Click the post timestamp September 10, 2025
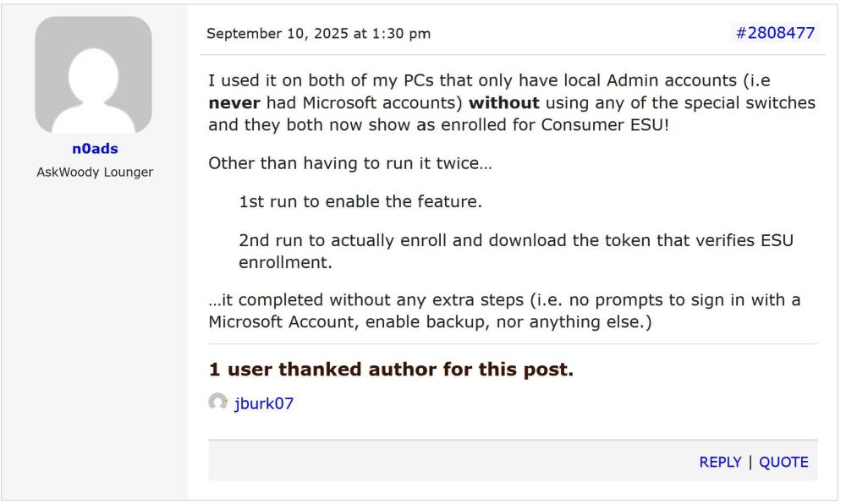This screenshot has height=504, width=846. coord(319,34)
